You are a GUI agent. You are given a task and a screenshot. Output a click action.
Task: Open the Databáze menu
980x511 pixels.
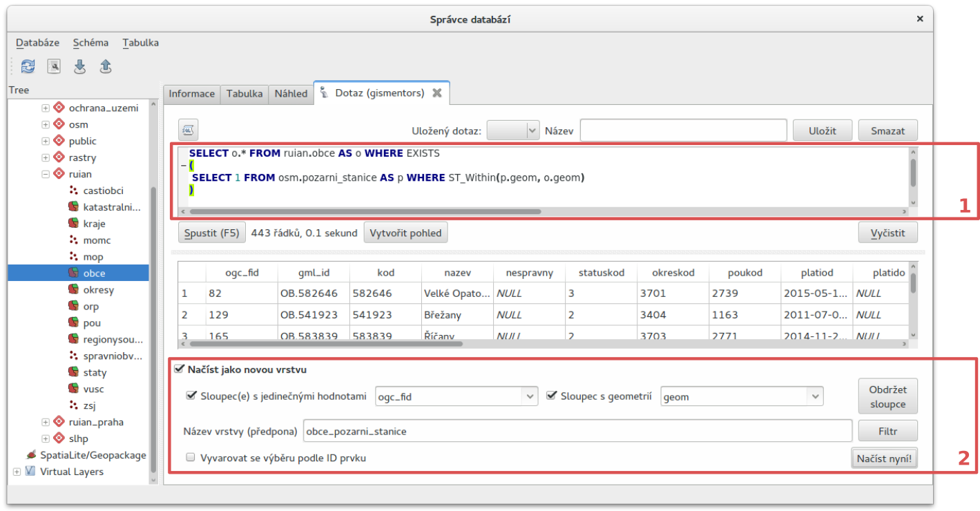pos(37,43)
